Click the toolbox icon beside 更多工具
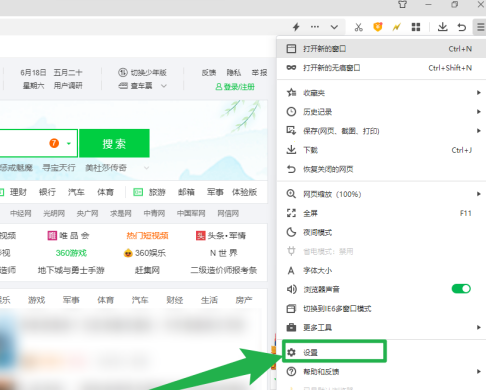 291,327
